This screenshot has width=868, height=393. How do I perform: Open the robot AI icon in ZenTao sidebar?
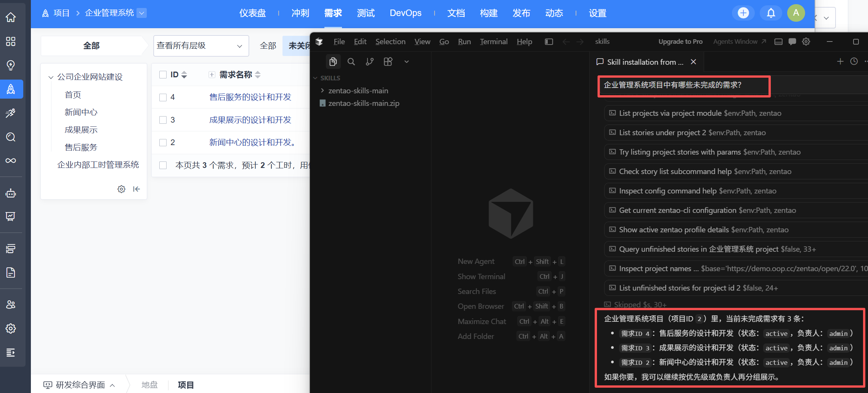(x=11, y=193)
